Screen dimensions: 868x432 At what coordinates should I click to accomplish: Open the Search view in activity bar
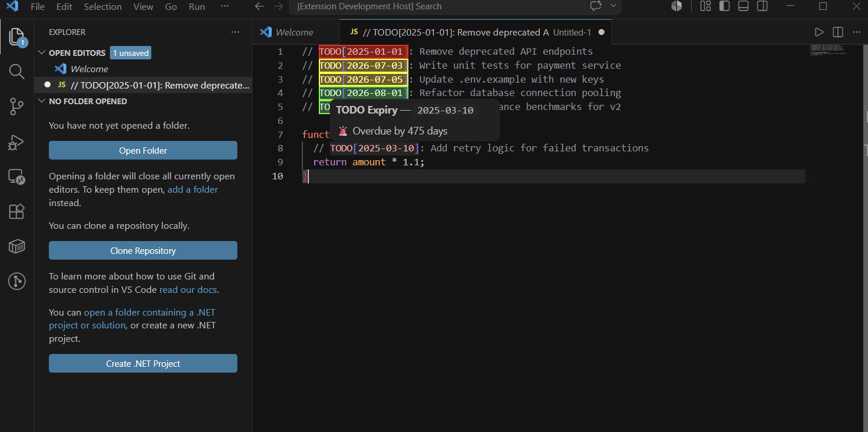tap(17, 72)
